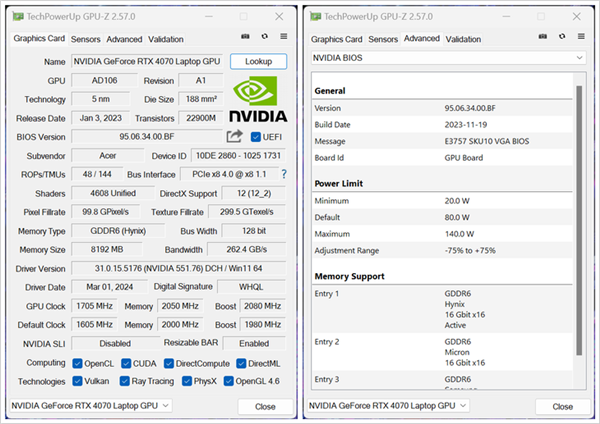Open the hamburger menu in right GPU-Z window
The image size is (600, 424).
click(x=580, y=38)
